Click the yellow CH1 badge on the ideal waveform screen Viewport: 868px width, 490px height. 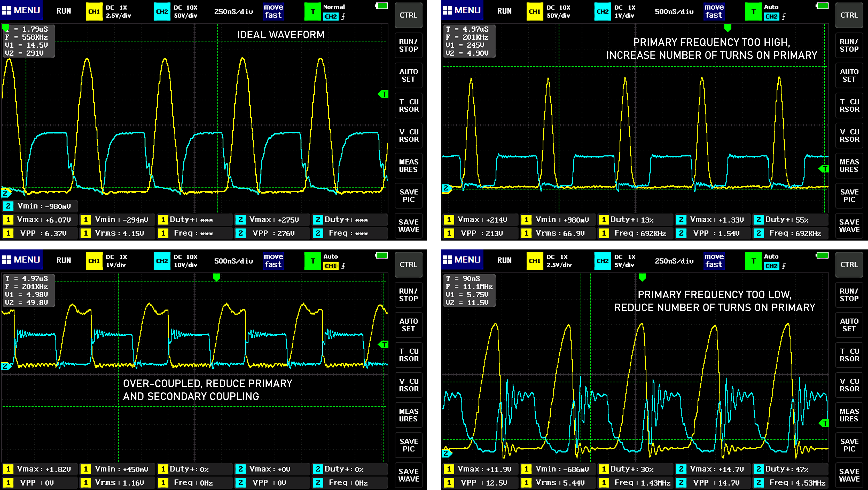pyautogui.click(x=94, y=11)
